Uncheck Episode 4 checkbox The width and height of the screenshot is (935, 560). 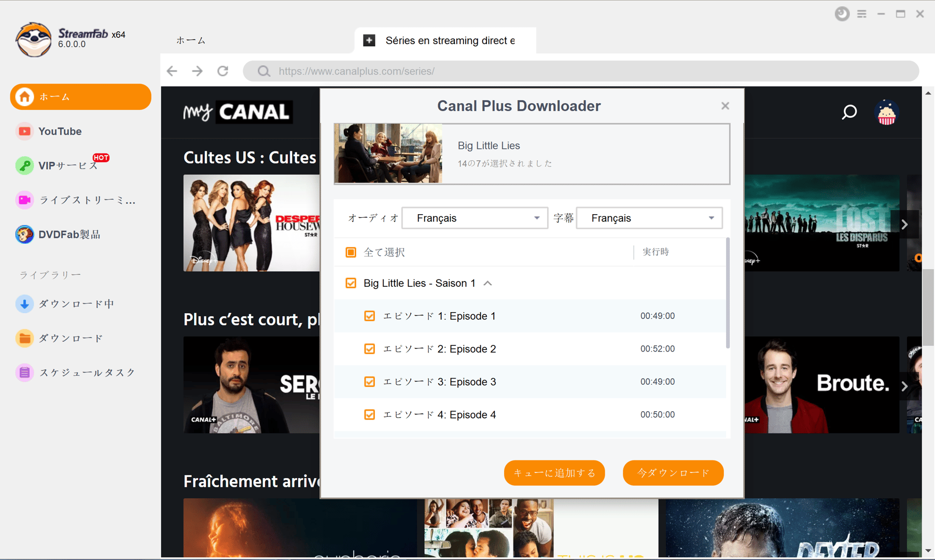point(370,415)
